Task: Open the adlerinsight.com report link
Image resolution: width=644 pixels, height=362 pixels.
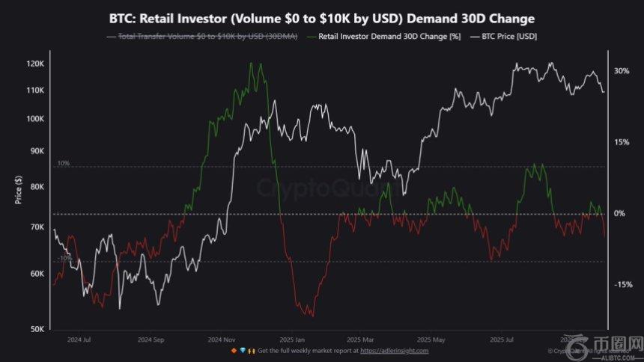Action: 394,350
